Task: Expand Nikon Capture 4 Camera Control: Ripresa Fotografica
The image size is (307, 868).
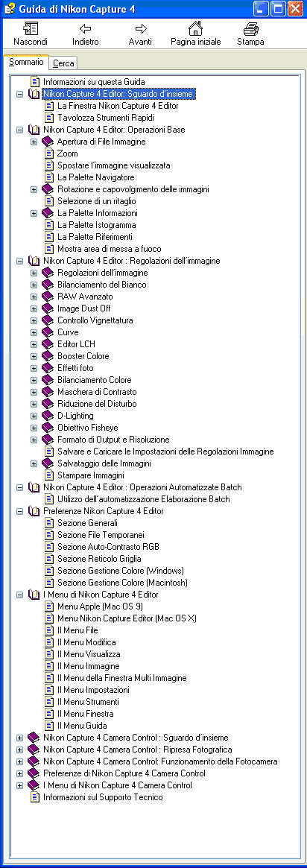Action: pyautogui.click(x=20, y=750)
